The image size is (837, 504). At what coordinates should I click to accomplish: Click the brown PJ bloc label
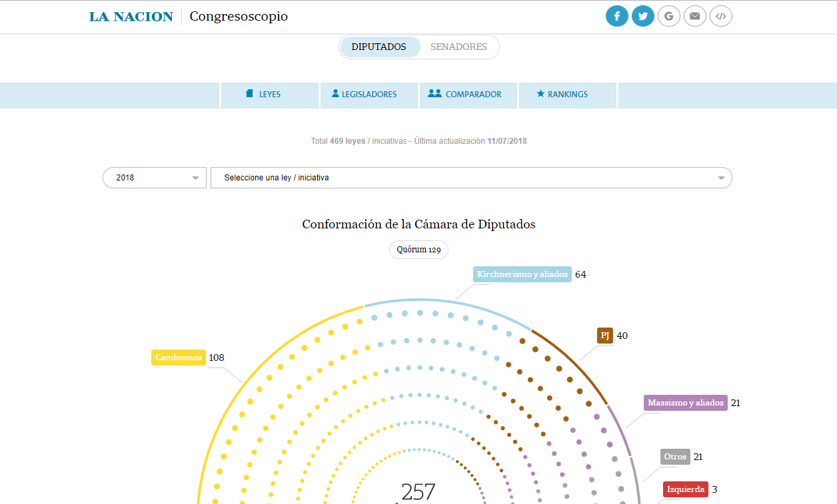point(604,336)
